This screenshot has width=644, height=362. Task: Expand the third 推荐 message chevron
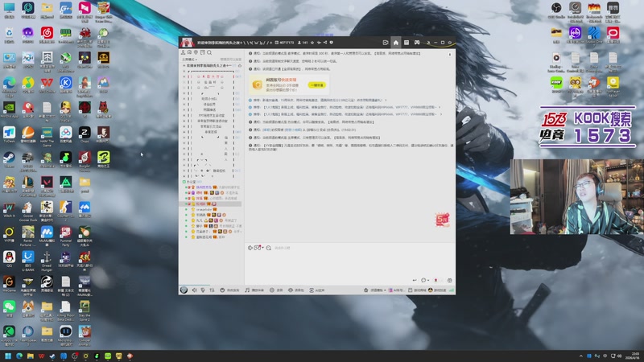(x=440, y=114)
